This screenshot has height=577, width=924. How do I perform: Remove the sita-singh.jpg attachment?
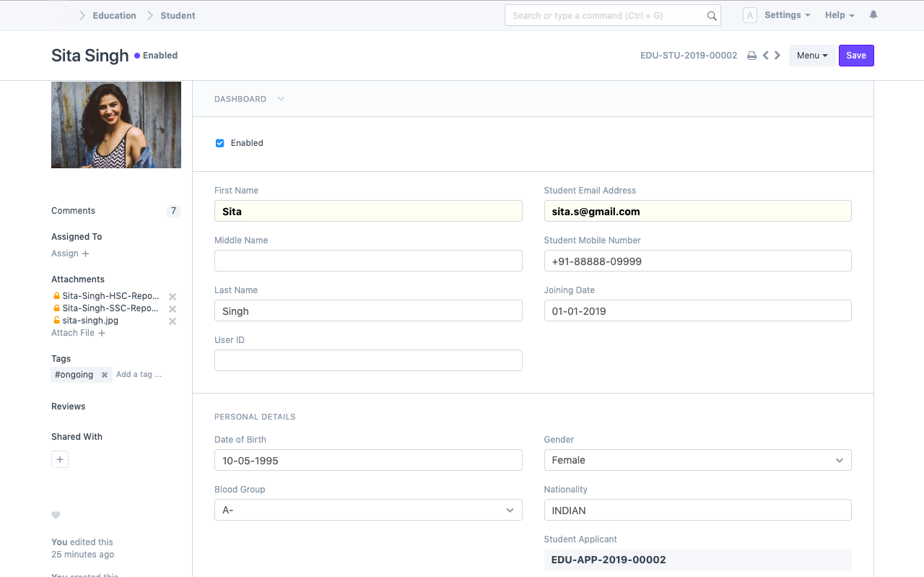click(173, 321)
